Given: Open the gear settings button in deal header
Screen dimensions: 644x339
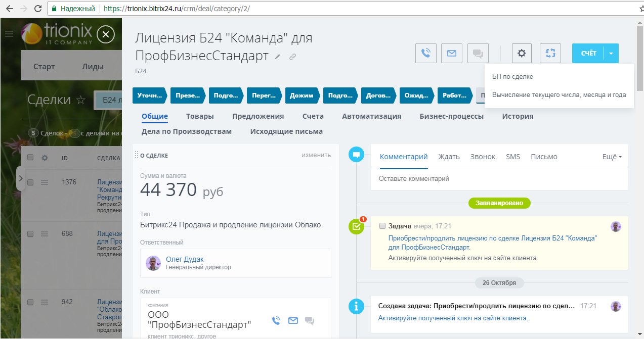Looking at the screenshot, I should coord(522,53).
